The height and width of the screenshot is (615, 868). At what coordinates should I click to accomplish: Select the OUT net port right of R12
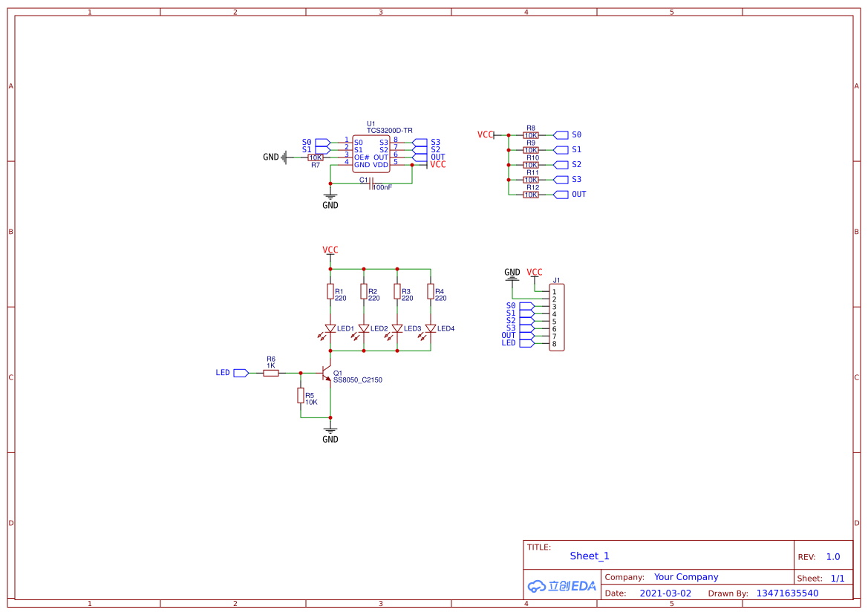pyautogui.click(x=561, y=195)
